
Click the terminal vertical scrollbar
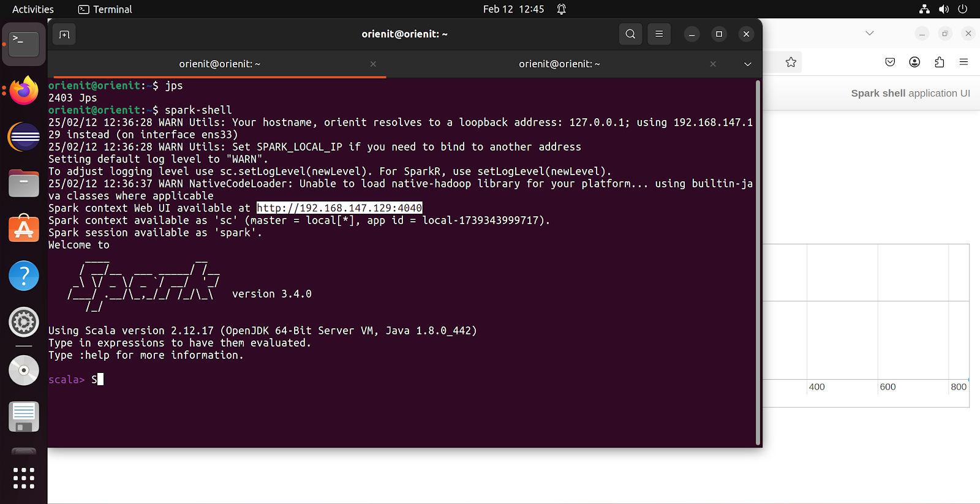click(758, 262)
